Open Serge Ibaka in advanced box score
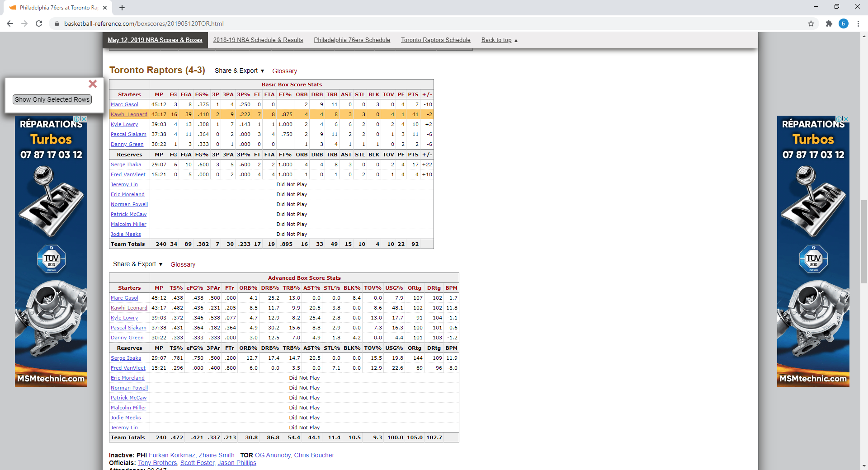868x470 pixels. (126, 358)
